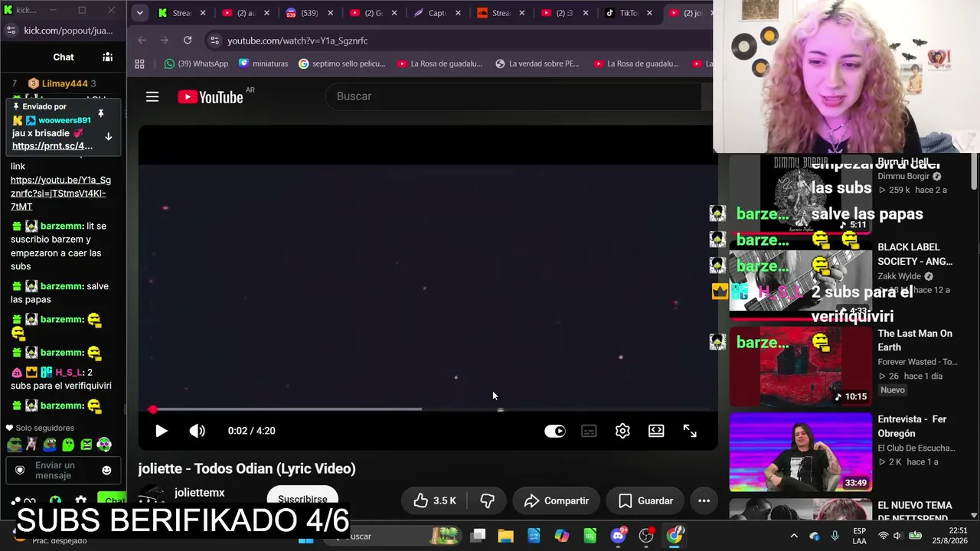Save the video with Guardar
The image size is (980, 551).
[x=645, y=500]
